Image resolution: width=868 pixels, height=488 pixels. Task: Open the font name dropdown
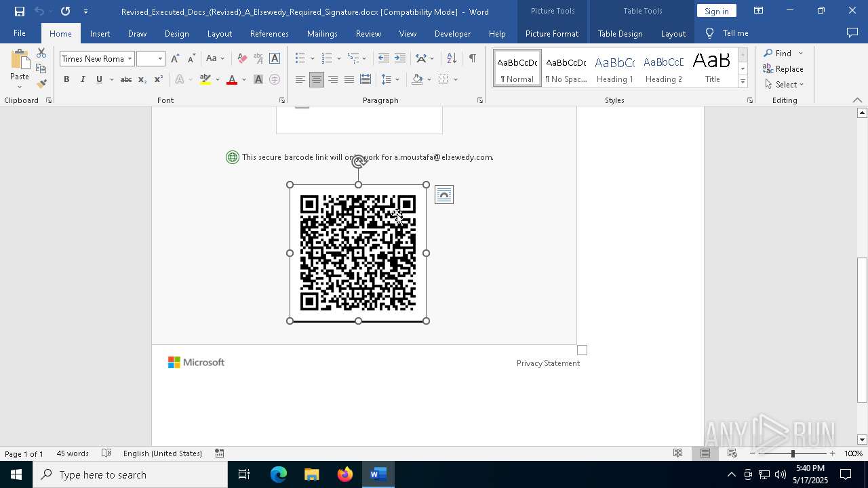(130, 59)
